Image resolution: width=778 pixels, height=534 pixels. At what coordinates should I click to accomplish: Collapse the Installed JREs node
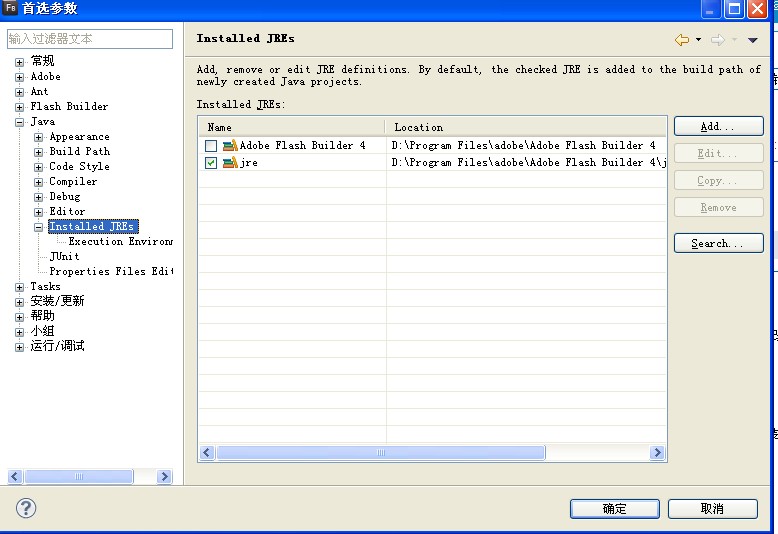(x=38, y=227)
